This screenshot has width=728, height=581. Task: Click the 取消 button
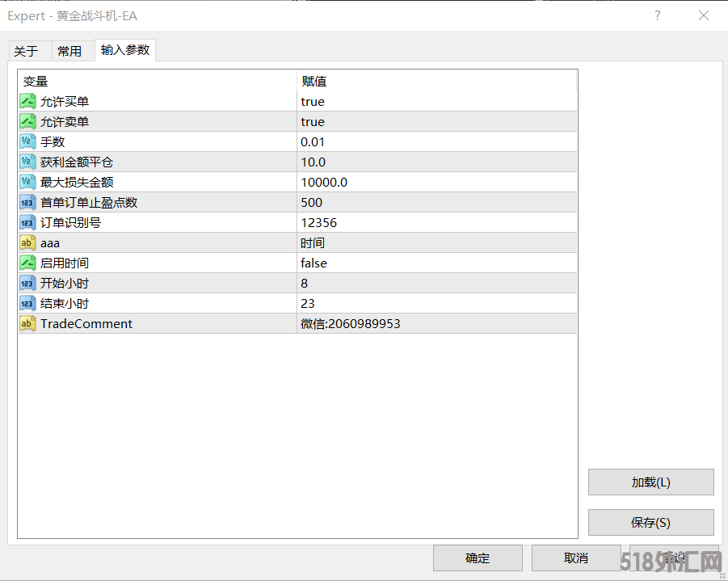pos(576,558)
